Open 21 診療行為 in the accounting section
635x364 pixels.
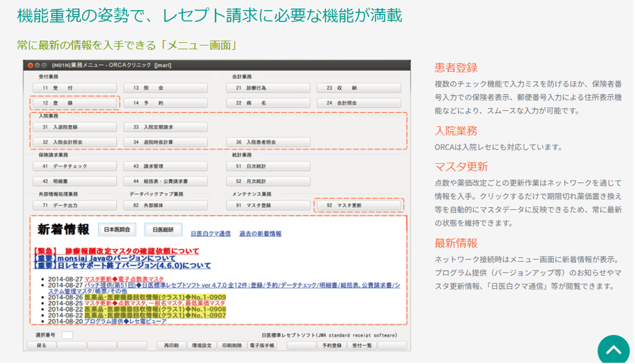pos(268,88)
